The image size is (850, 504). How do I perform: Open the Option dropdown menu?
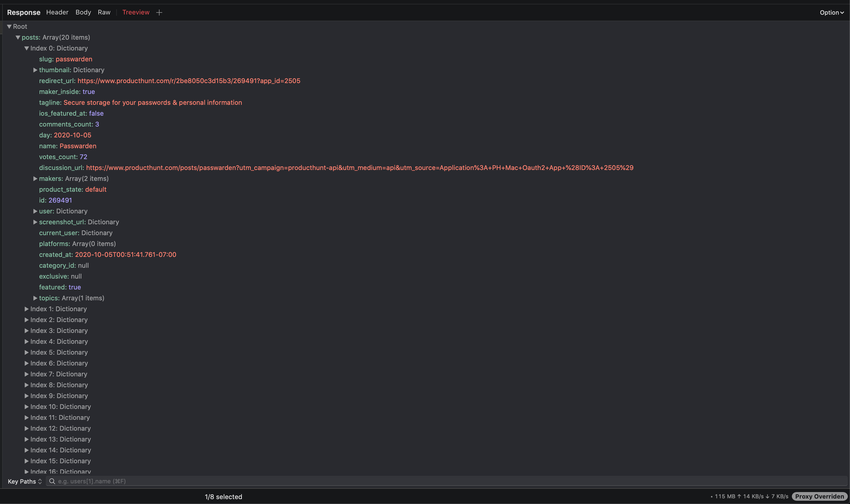(831, 12)
